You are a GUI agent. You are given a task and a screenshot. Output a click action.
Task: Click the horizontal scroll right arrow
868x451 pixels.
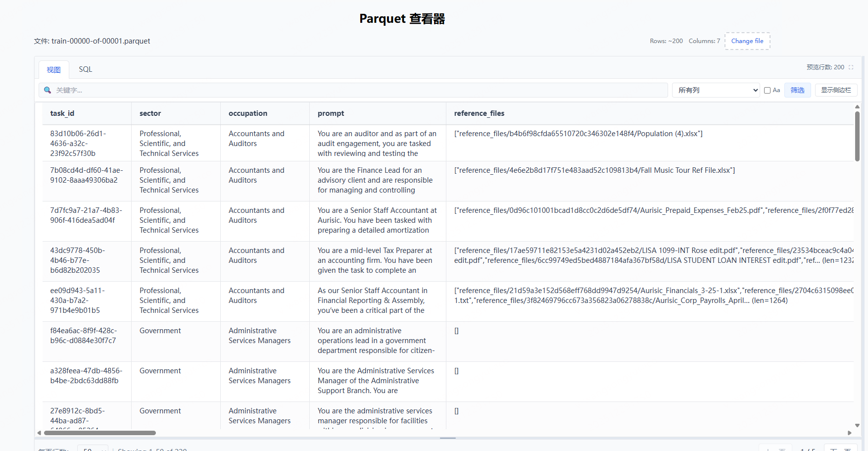(x=850, y=433)
